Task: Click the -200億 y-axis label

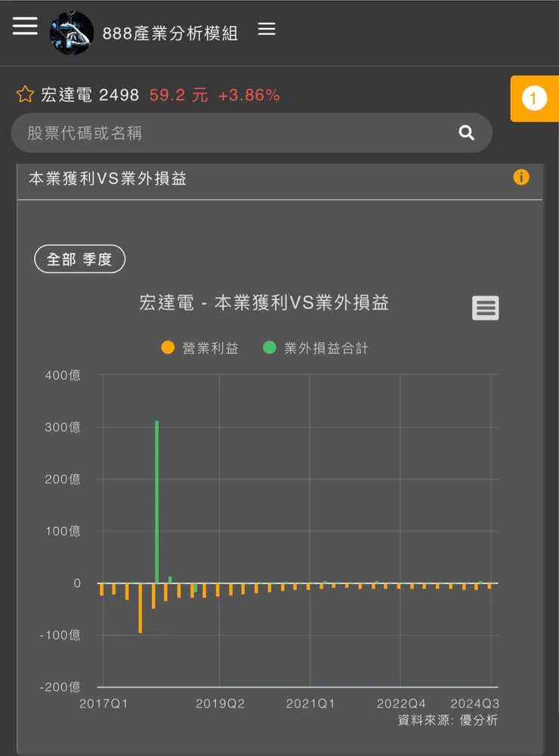Action: (x=60, y=686)
